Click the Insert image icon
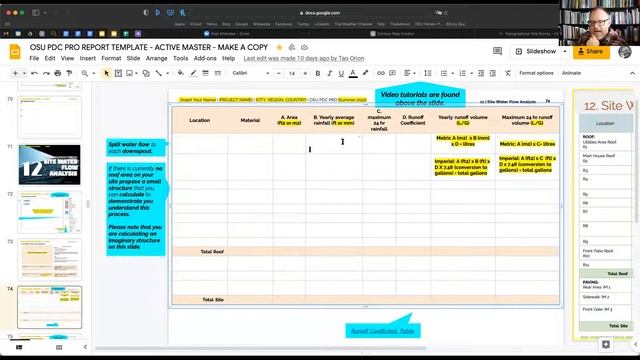 129,73
